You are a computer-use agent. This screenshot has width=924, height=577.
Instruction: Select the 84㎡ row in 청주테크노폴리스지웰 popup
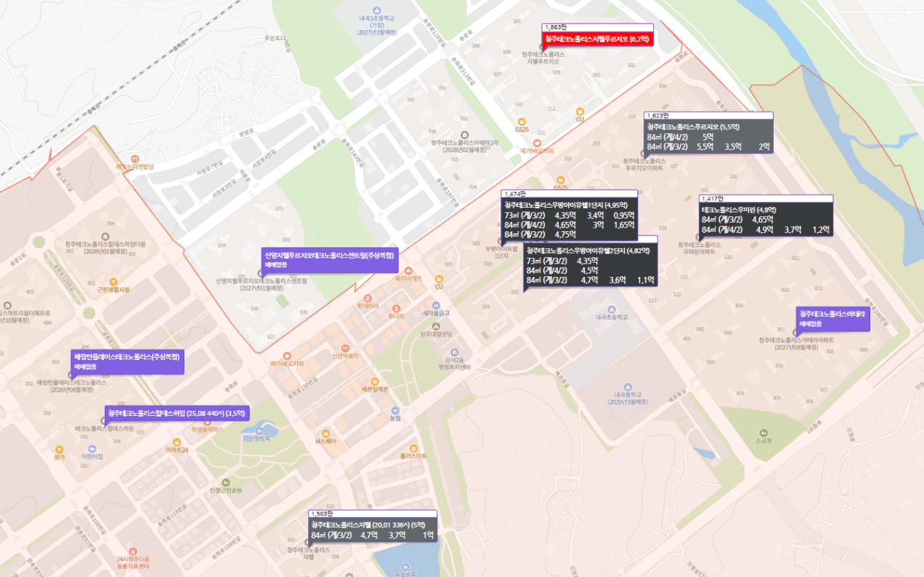(x=372, y=535)
